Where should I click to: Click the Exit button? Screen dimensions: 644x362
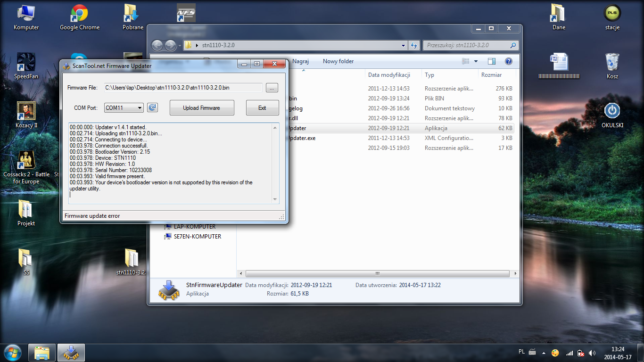pyautogui.click(x=262, y=108)
